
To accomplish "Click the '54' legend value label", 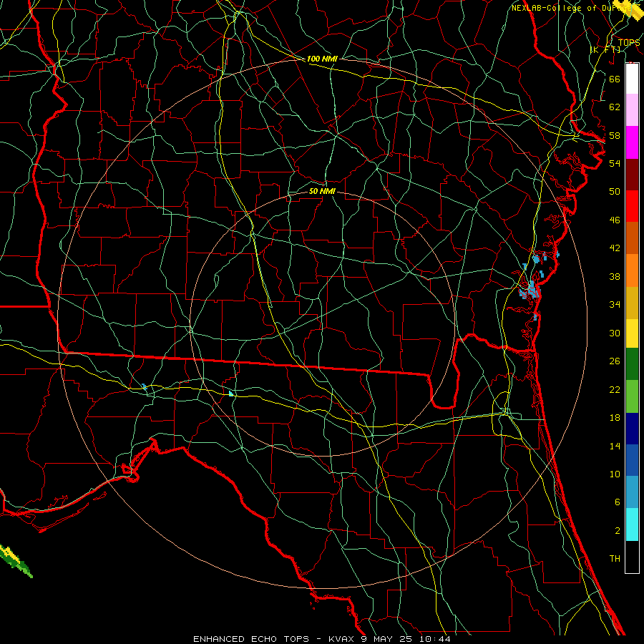I will coord(615,163).
